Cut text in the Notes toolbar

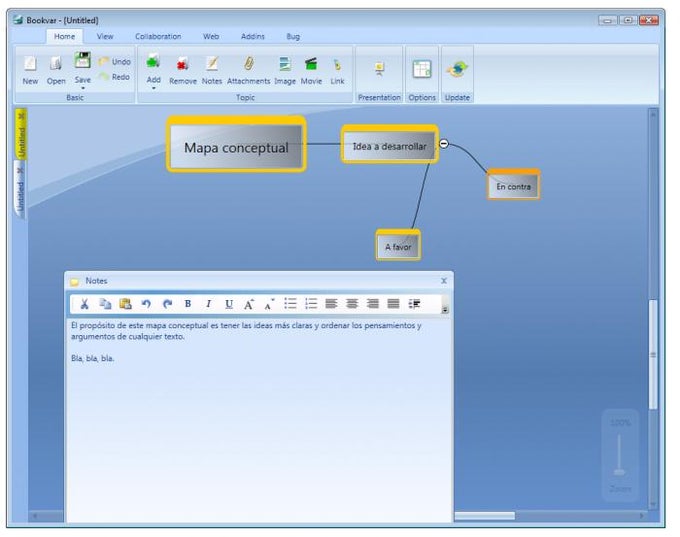(x=85, y=304)
